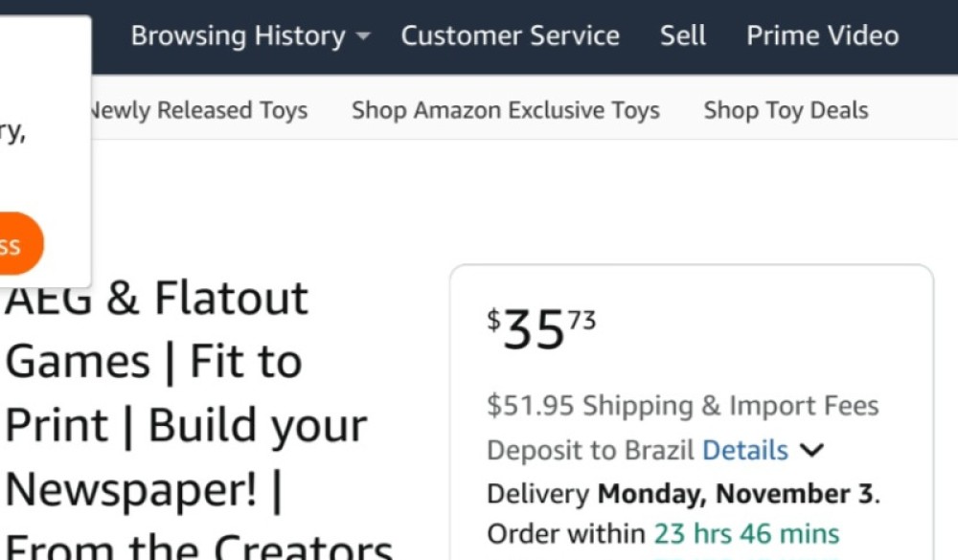Click the AEG & Flatout Games product title
The image size is (958, 560).
[x=156, y=299]
